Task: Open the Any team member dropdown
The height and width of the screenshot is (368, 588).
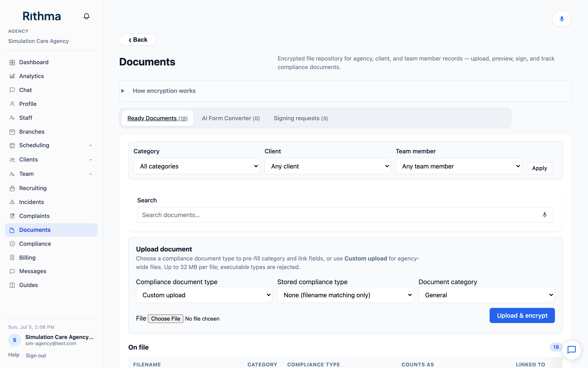Action: [459, 166]
